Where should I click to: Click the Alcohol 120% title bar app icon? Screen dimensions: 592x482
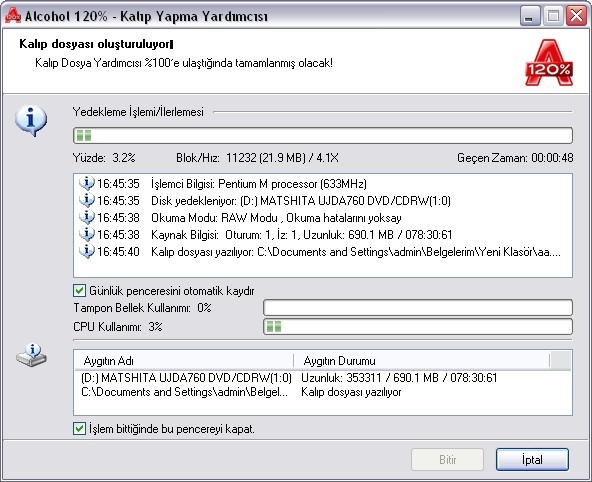(13, 15)
